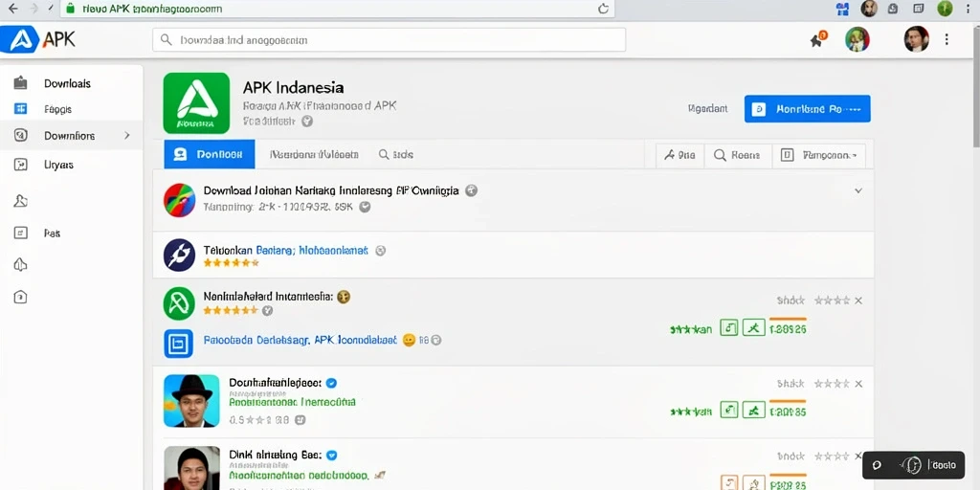Click the person icon in the sidebar

21,201
